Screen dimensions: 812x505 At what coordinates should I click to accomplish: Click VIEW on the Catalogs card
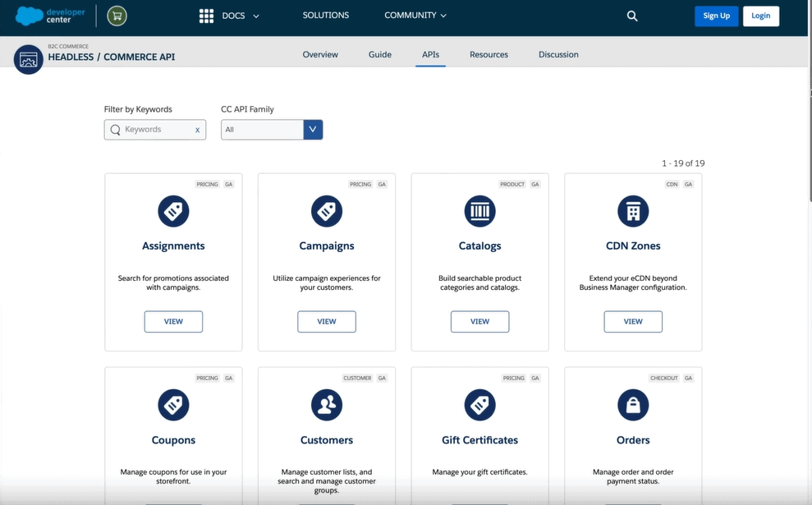[x=480, y=322]
